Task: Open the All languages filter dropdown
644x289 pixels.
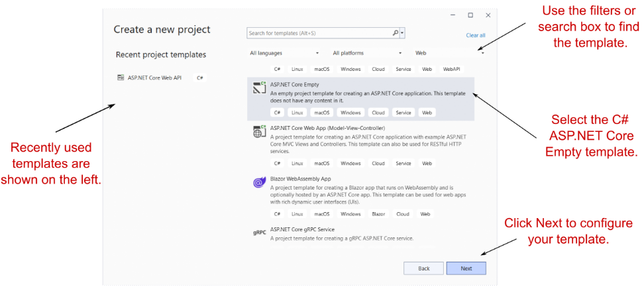Action: tap(284, 53)
